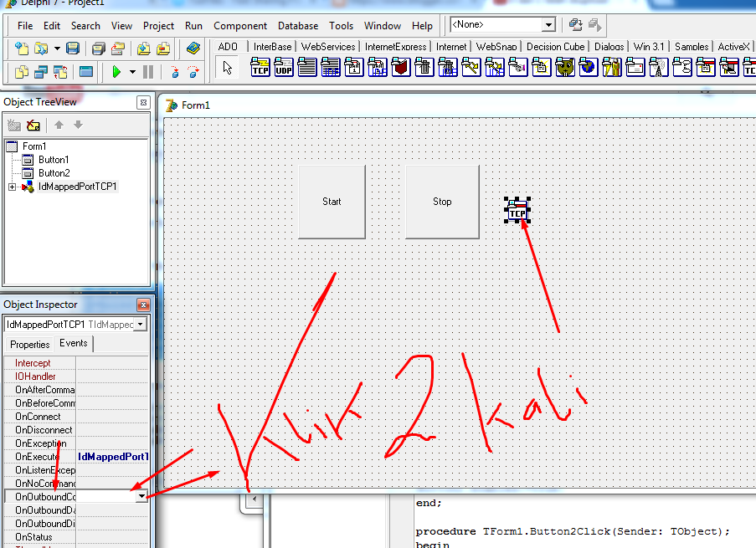Open the Help contents book icon
756x548 pixels.
[x=193, y=49]
